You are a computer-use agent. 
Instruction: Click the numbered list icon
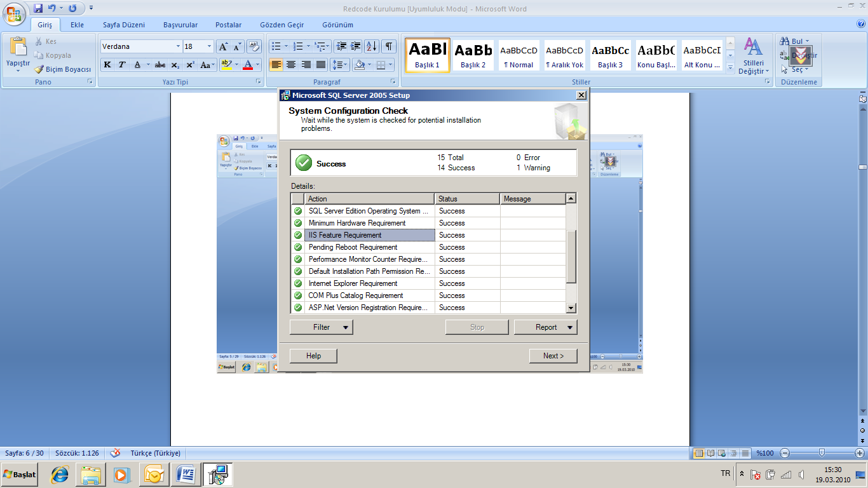[x=299, y=46]
